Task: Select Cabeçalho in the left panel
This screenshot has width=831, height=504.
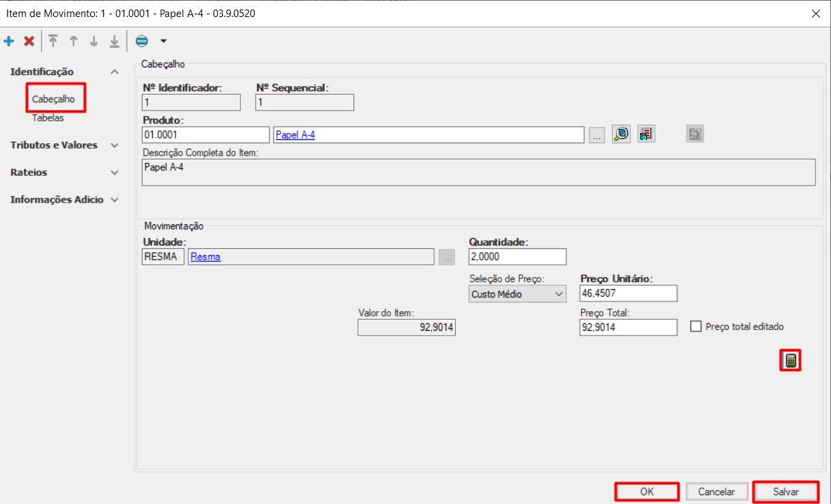Action: (x=53, y=99)
